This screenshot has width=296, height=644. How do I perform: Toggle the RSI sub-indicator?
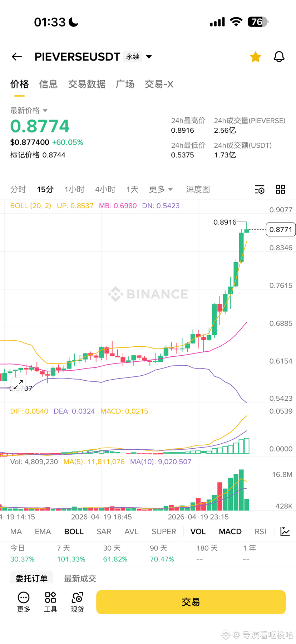[261, 532]
